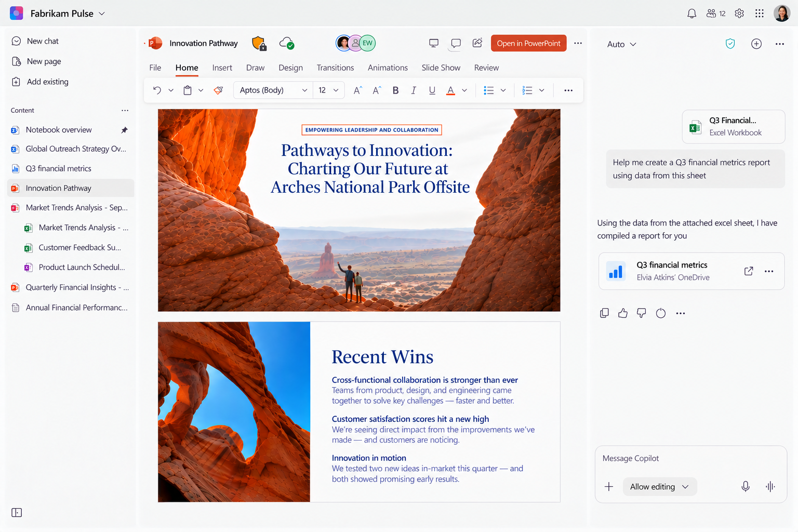Select the format painter icon

[219, 90]
